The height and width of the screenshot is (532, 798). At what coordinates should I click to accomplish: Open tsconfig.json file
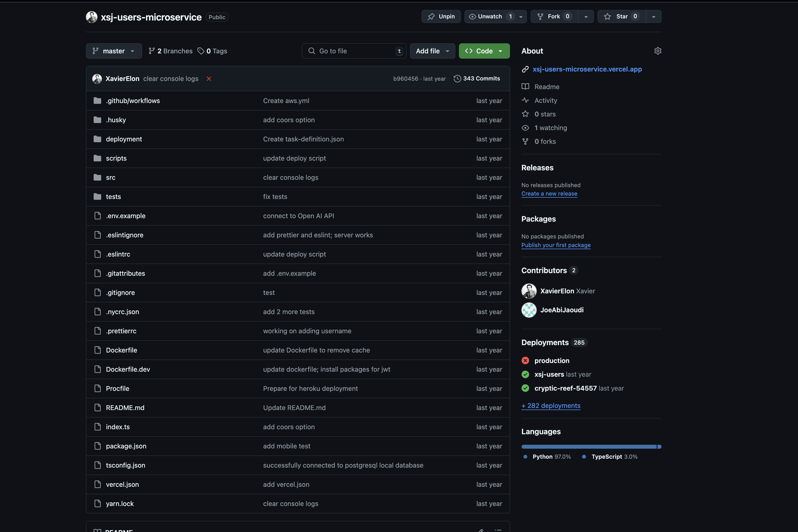pyautogui.click(x=125, y=465)
